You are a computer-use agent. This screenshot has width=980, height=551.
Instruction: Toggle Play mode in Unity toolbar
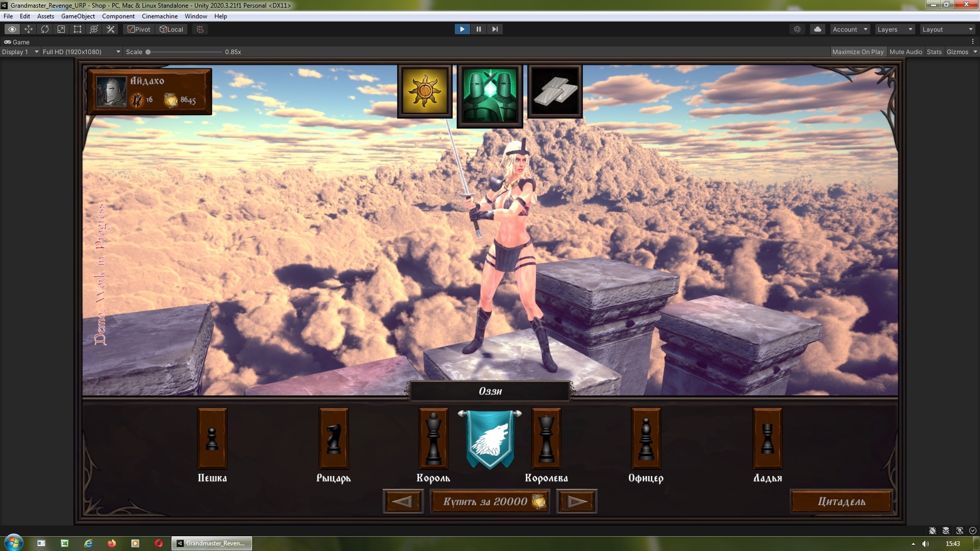coord(462,29)
